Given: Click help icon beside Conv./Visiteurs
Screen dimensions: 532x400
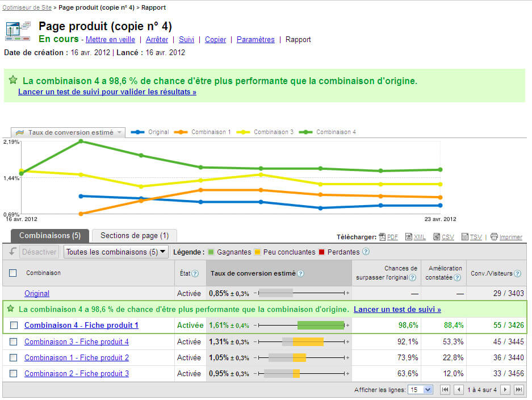Looking at the screenshot, I should coord(517,273).
